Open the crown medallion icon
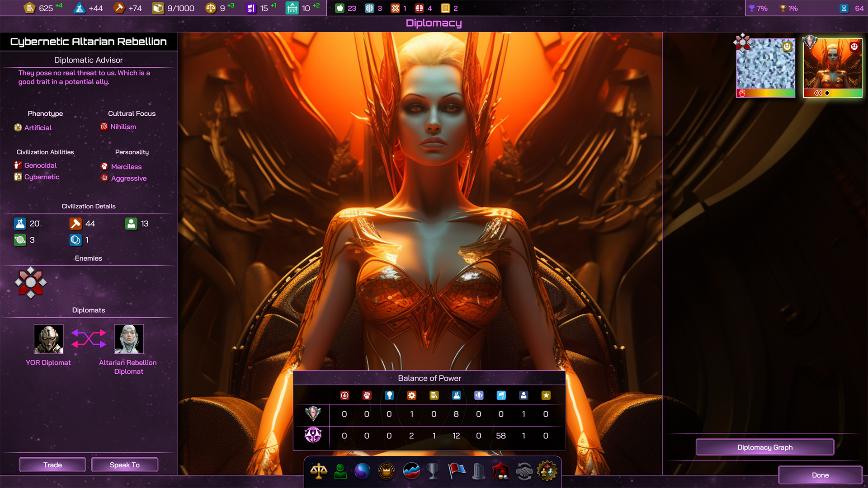The width and height of the screenshot is (868, 488). pyautogui.click(x=387, y=471)
